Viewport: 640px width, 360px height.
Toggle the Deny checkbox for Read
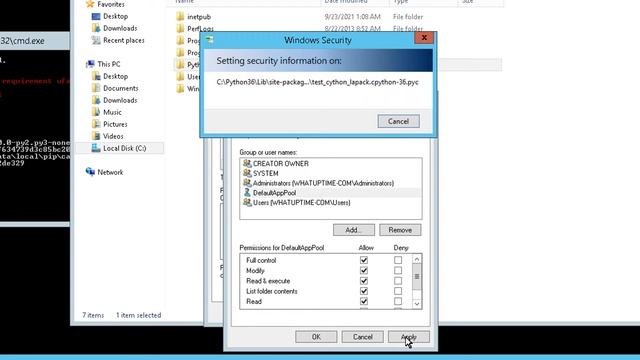point(398,301)
